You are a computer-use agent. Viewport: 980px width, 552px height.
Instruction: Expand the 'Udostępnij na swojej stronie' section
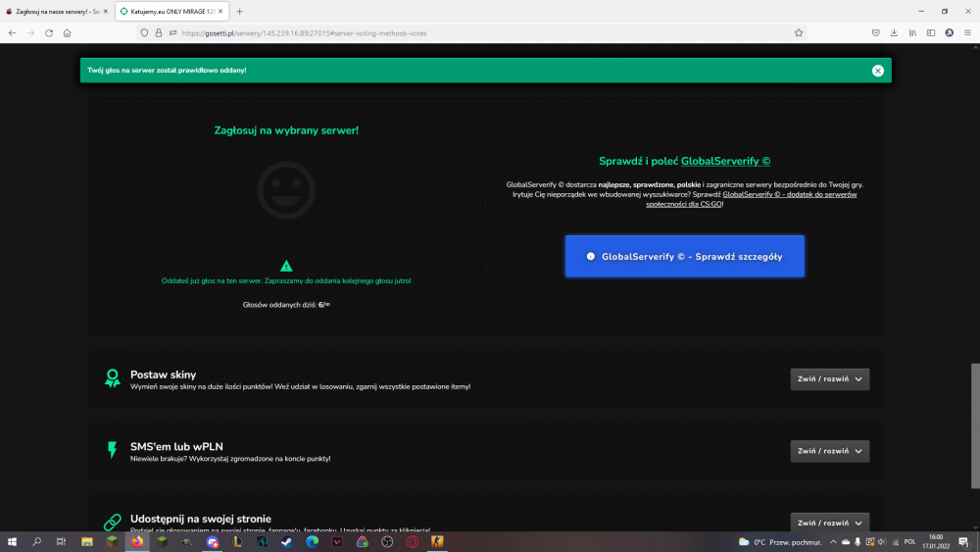click(x=829, y=523)
